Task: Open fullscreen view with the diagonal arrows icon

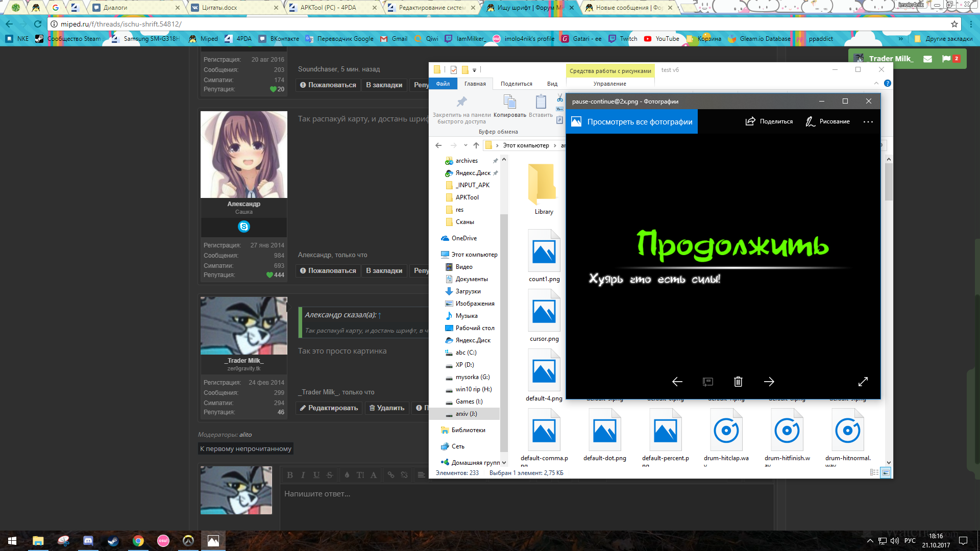Action: click(x=863, y=382)
